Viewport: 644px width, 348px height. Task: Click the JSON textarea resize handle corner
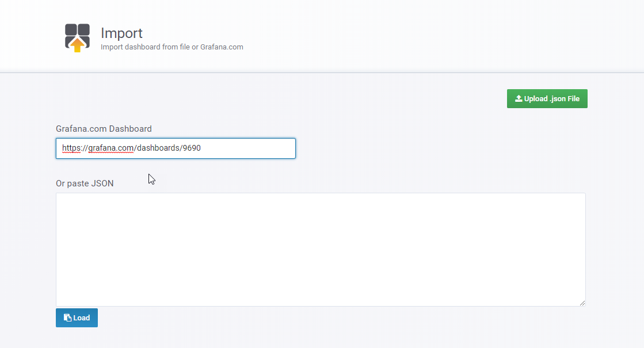point(582,303)
